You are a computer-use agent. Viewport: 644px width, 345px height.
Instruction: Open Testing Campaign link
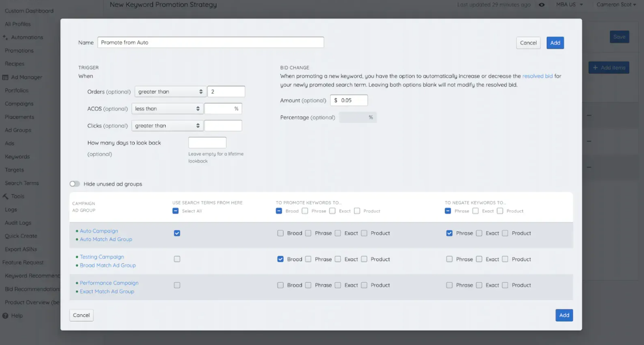coord(102,256)
